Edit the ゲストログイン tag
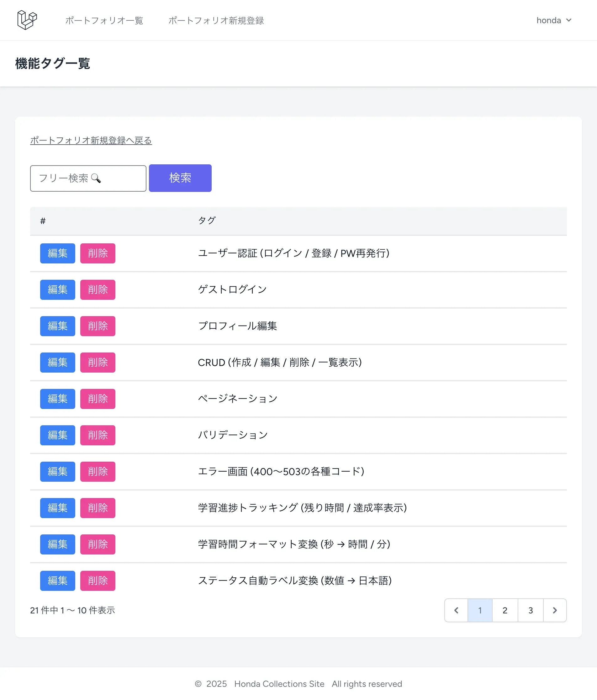 (x=58, y=289)
